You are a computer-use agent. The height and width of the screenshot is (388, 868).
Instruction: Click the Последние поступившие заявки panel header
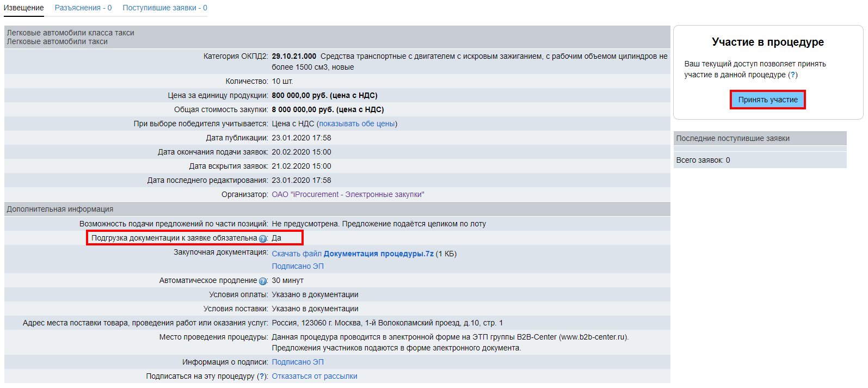pos(732,139)
